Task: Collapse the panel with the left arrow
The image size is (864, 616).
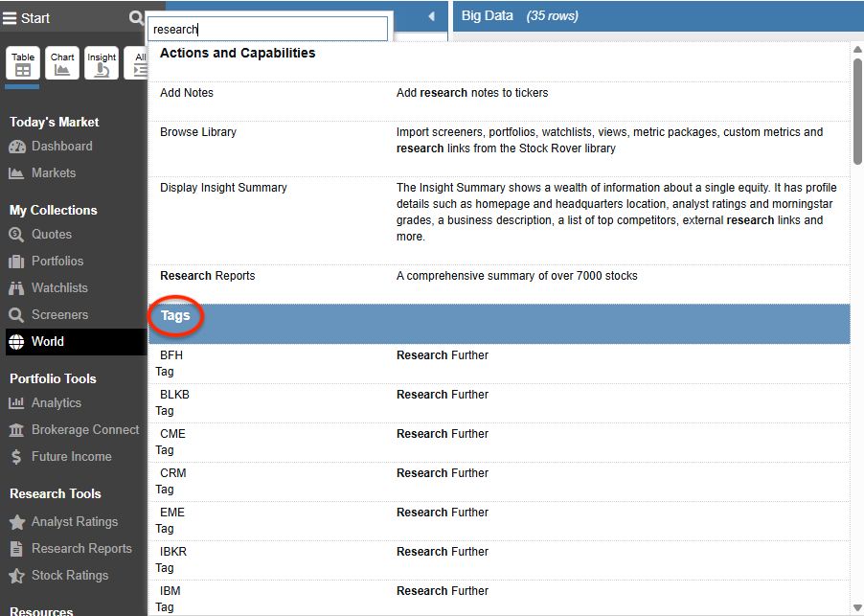Action: (x=431, y=16)
